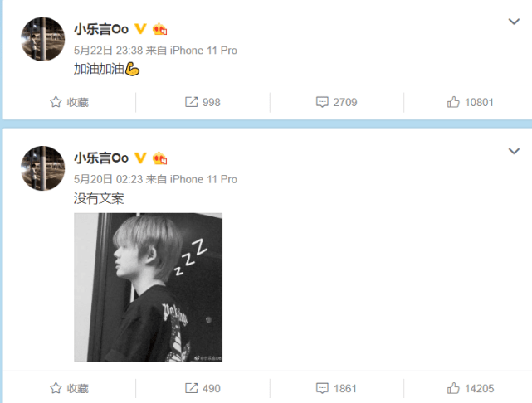Click the star icon to favorite the 加油加油 post
532x403 pixels.
point(56,102)
